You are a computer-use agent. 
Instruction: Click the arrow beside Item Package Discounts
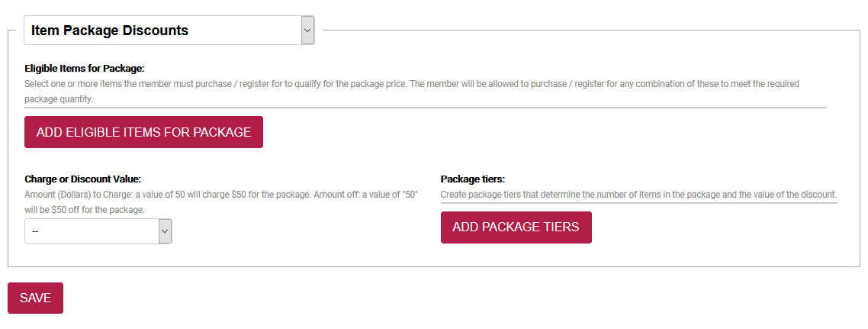(x=307, y=31)
